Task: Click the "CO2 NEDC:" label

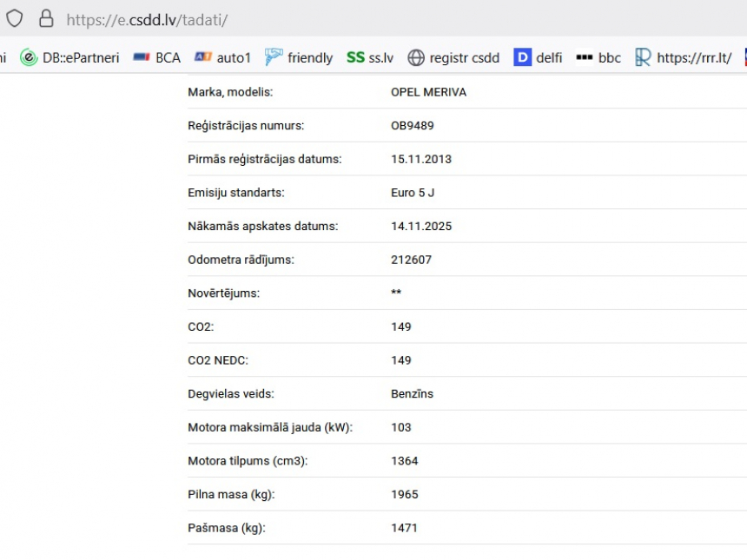Action: (218, 360)
